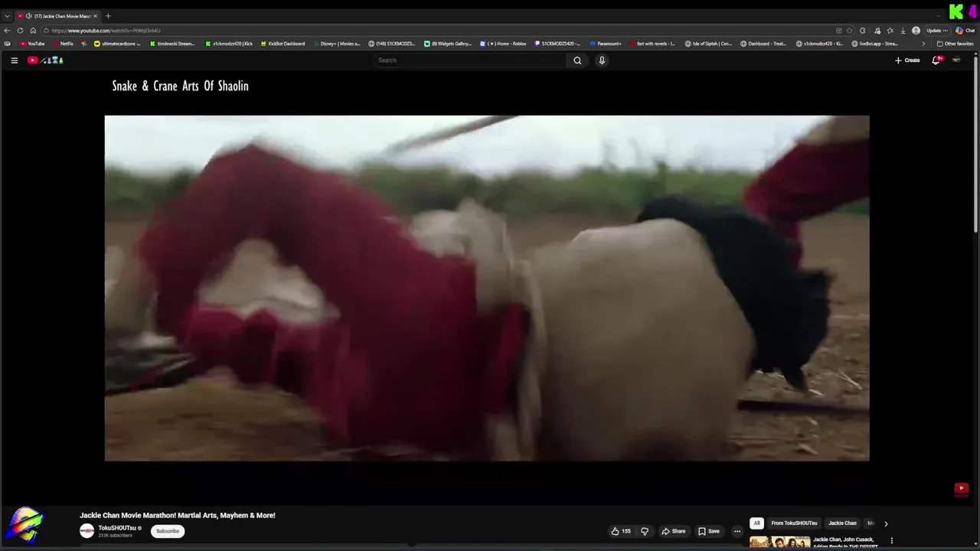Dislike the video with thumbs down
Viewport: 980px width, 551px height.
click(x=644, y=531)
